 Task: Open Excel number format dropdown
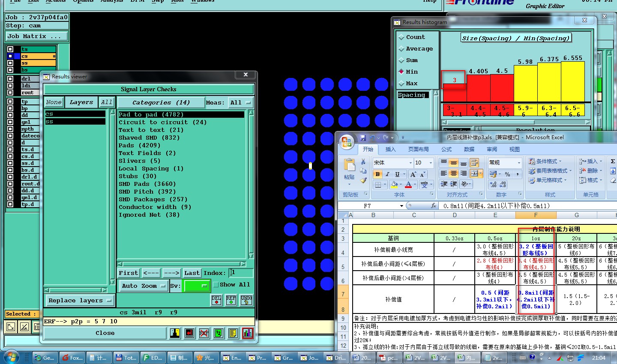pos(518,163)
